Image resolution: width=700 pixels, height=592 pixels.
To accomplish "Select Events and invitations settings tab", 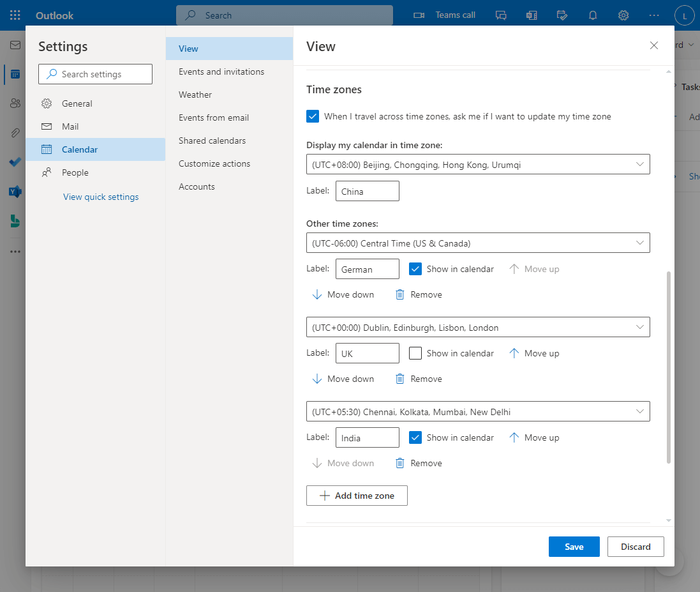I will click(221, 72).
